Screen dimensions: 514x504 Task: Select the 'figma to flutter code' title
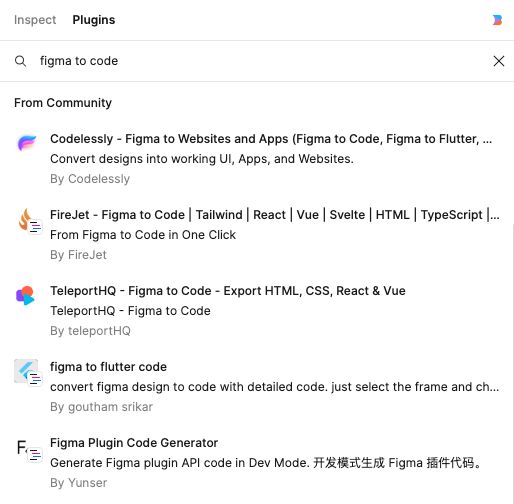coord(108,367)
